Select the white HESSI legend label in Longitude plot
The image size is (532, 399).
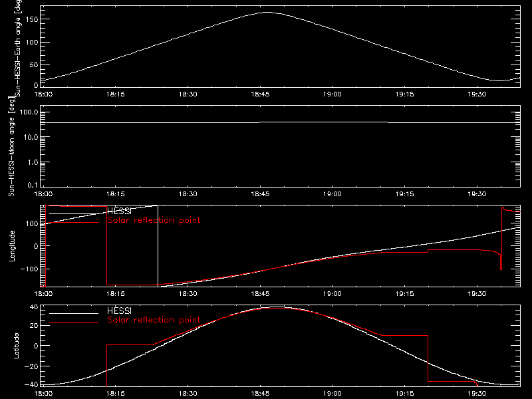click(x=119, y=211)
